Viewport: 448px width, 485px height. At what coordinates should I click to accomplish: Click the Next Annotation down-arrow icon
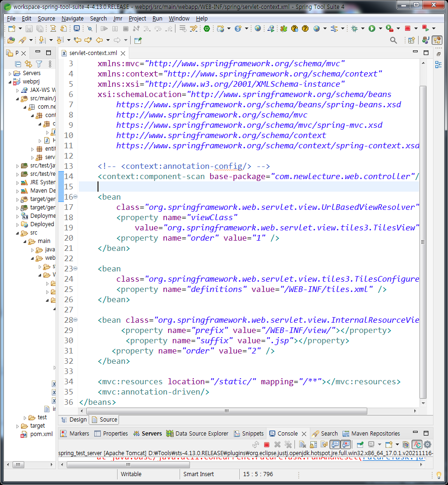42,40
